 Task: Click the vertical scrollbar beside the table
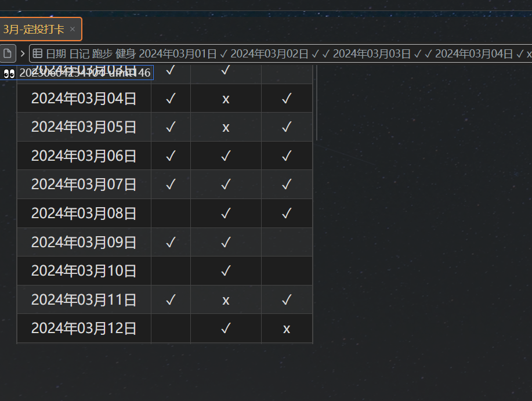316,104
